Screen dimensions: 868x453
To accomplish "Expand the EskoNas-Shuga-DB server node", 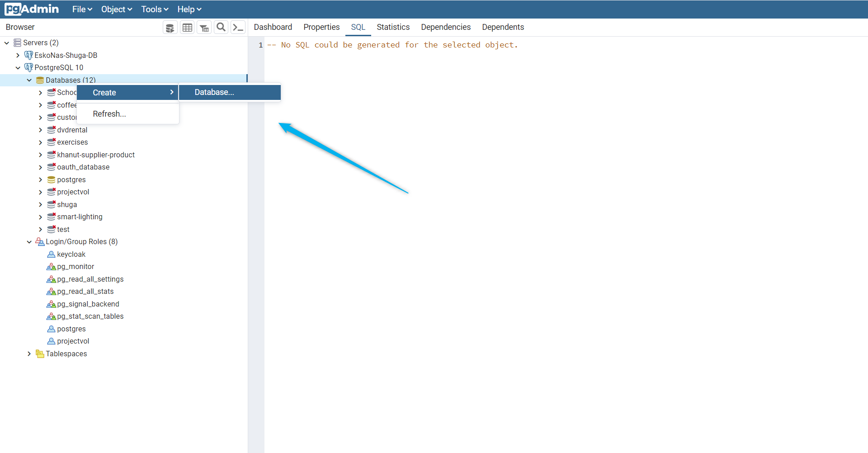I will pos(18,55).
